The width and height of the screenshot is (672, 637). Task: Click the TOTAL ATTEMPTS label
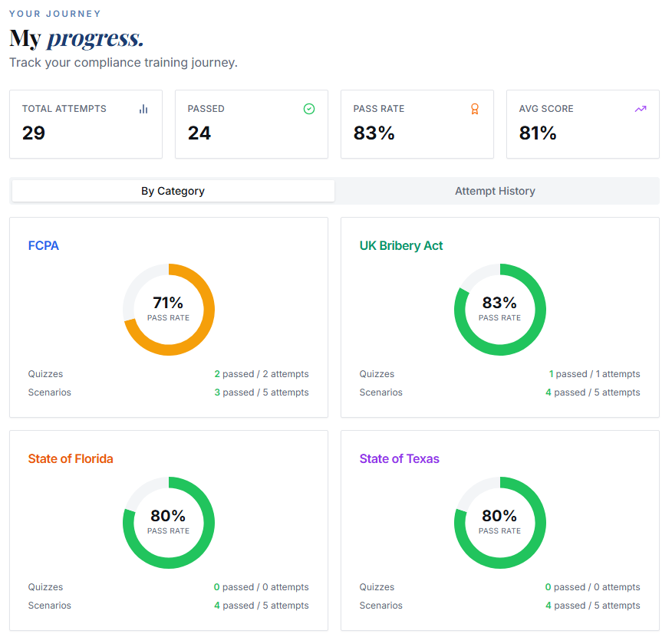point(64,109)
